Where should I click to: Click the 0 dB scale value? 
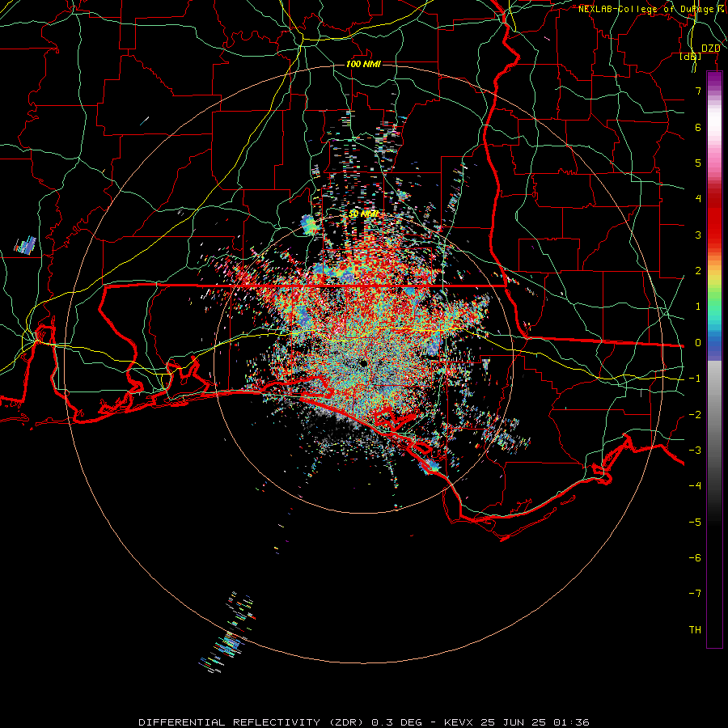[698, 343]
